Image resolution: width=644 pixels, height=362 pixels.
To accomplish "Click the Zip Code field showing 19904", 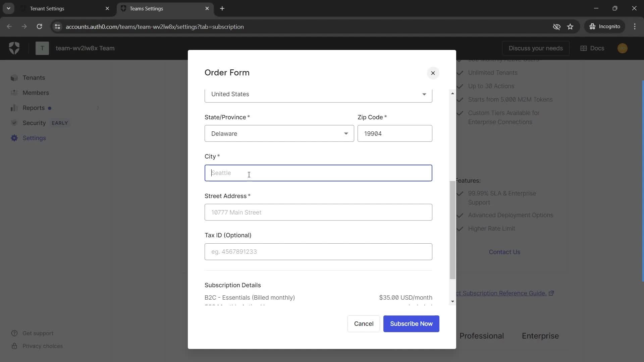I will pos(395,133).
